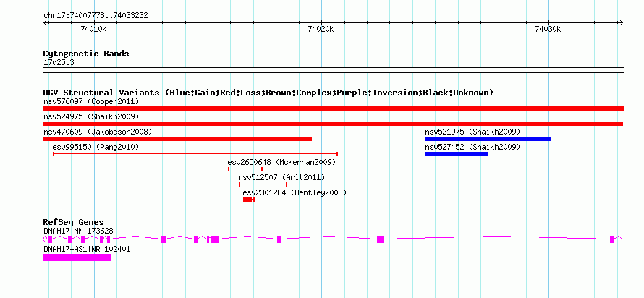This screenshot has height=298, width=644.
Task: Click the 74020k ruler position label
Action: [x=321, y=29]
